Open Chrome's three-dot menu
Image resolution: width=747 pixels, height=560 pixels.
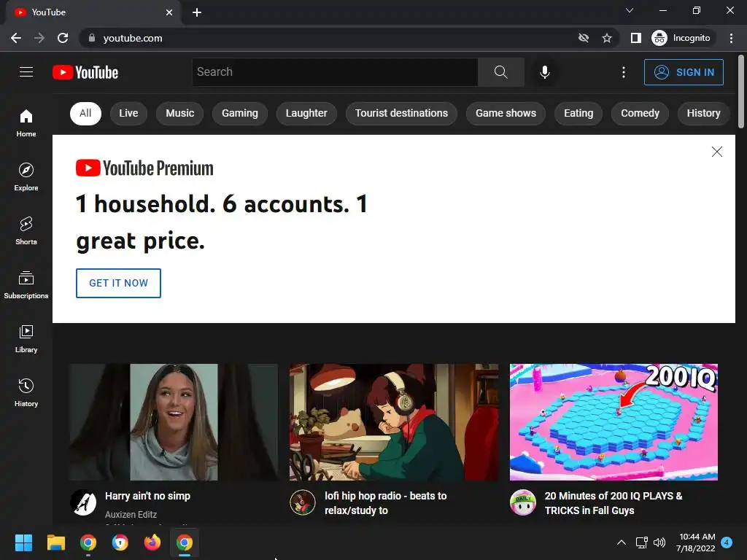click(731, 38)
